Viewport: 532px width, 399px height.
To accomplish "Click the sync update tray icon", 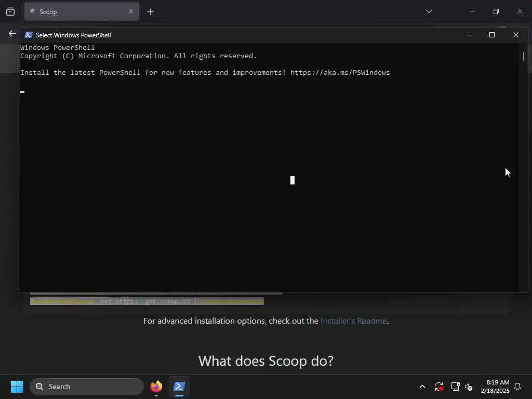I will (x=438, y=387).
